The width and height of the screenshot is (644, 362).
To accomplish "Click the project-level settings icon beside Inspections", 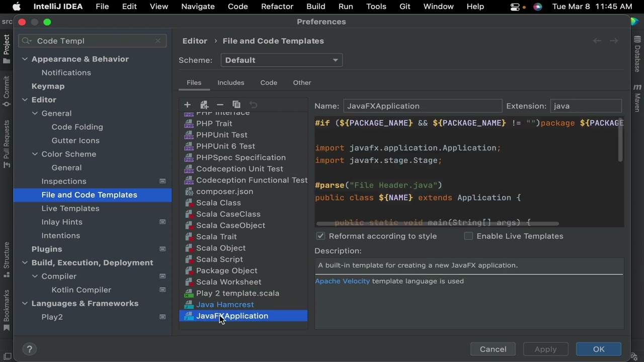I will tap(163, 181).
